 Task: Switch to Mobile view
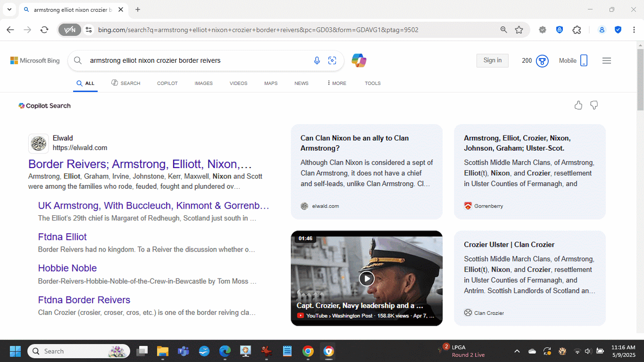pyautogui.click(x=573, y=60)
